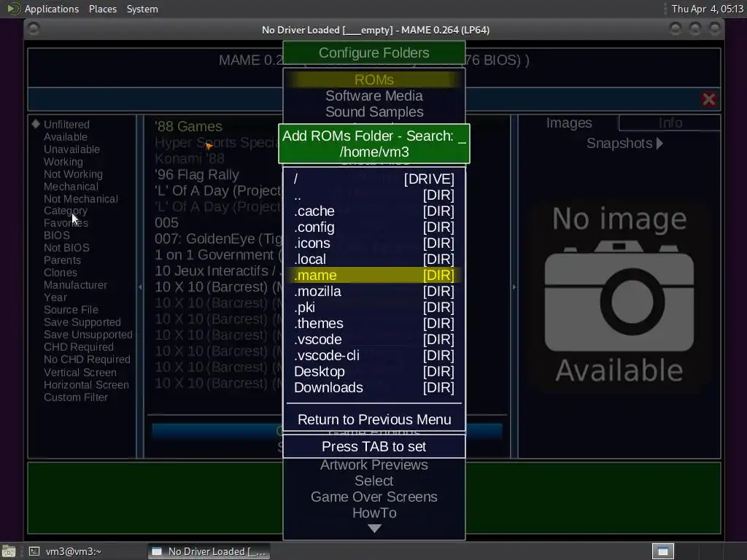The width and height of the screenshot is (747, 560).
Task: Choose the Horizontal Screen filter
Action: click(86, 385)
